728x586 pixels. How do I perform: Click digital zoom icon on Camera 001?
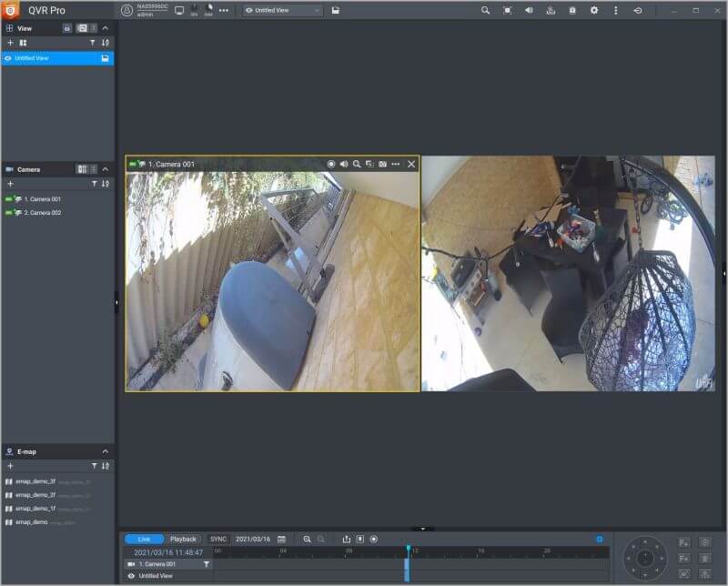357,164
